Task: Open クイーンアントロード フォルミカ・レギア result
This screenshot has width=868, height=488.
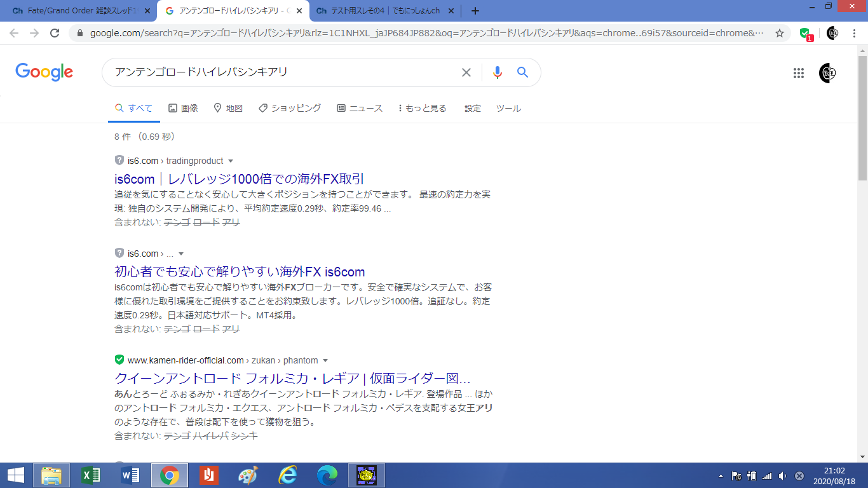Action: (292, 378)
